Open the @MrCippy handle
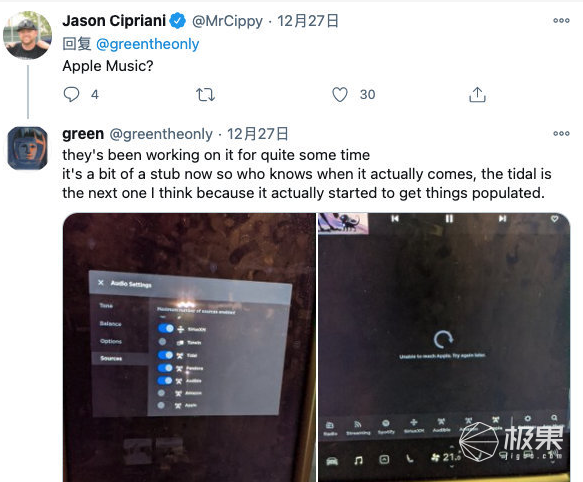This screenshot has width=583, height=482. [x=227, y=21]
